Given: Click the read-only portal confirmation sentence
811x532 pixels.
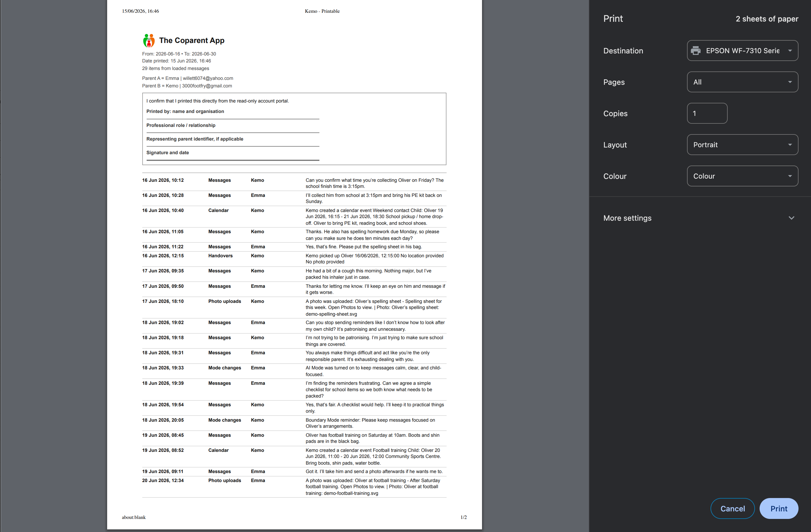Looking at the screenshot, I should pos(217,101).
